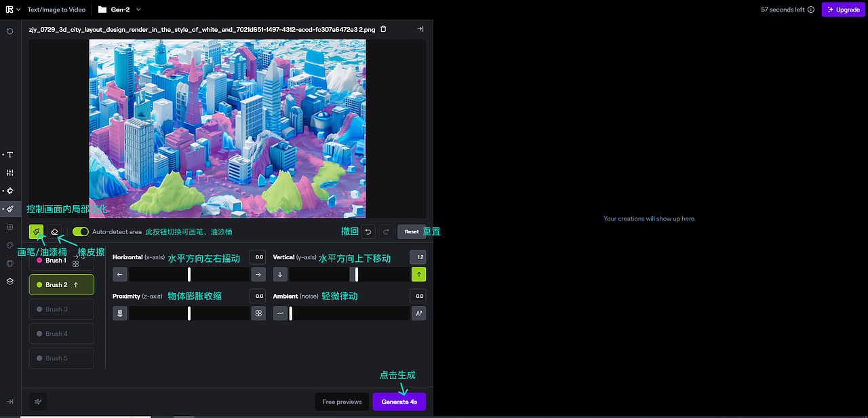Select the green paint brush tool

[x=37, y=232]
